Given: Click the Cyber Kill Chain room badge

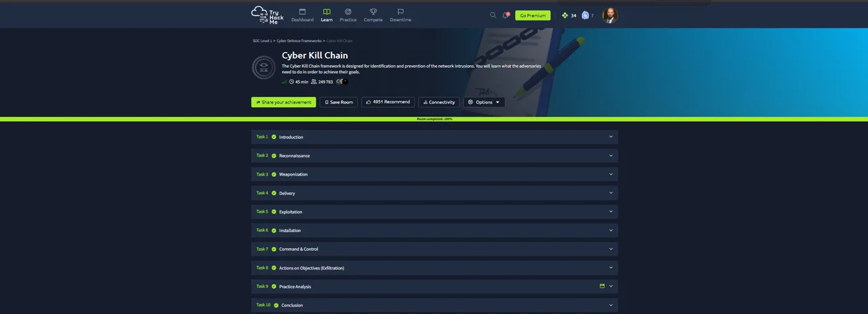Looking at the screenshot, I should pos(263,68).
